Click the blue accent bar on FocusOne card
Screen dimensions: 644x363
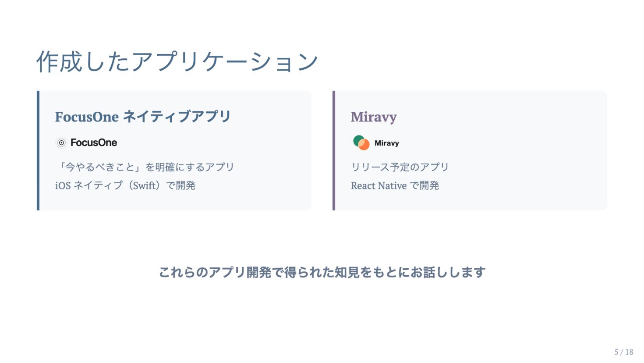[38, 150]
